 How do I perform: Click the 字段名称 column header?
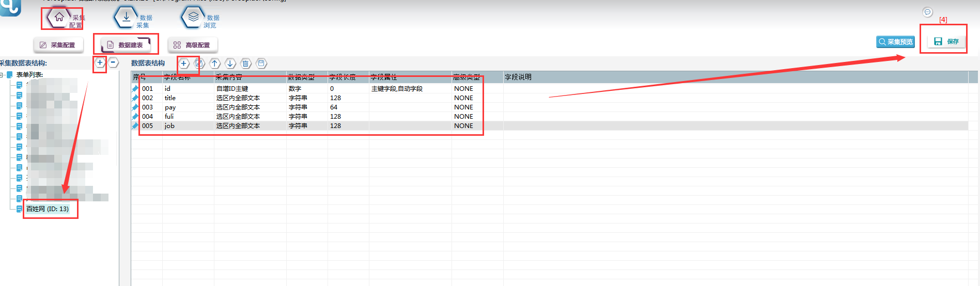pyautogui.click(x=188, y=77)
